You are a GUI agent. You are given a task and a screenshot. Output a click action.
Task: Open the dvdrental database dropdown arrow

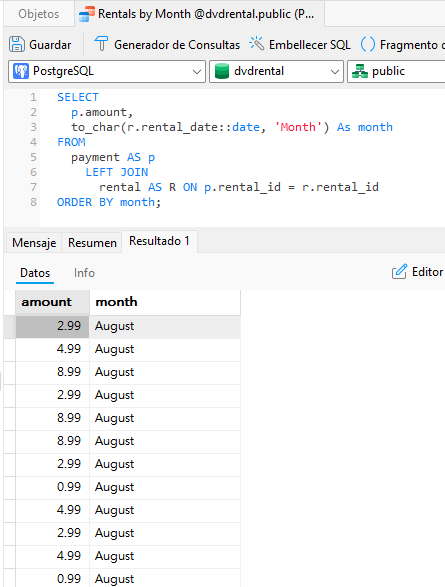(335, 72)
